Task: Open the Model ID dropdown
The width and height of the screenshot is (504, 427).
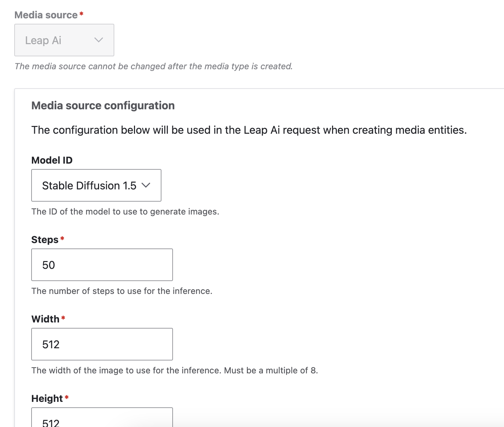Action: (96, 185)
